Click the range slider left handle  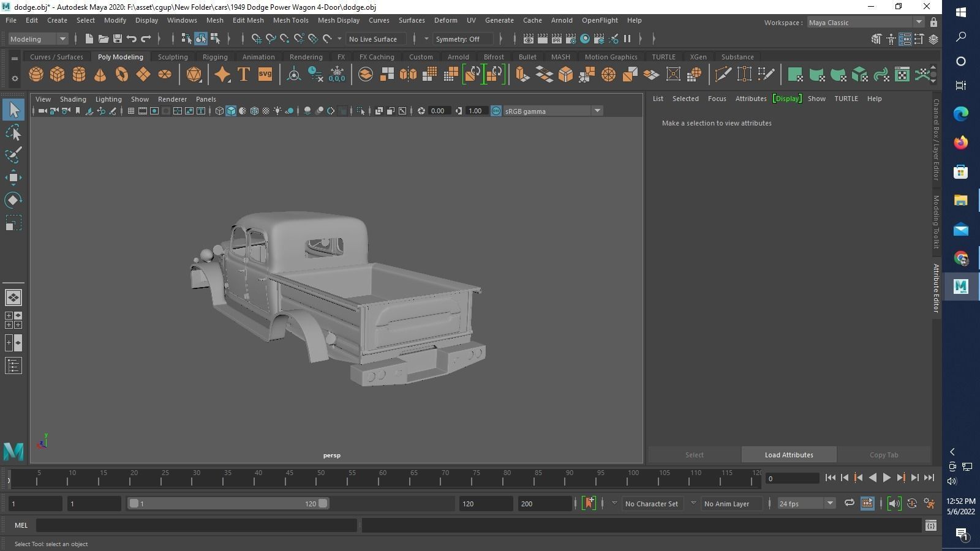pyautogui.click(x=134, y=503)
